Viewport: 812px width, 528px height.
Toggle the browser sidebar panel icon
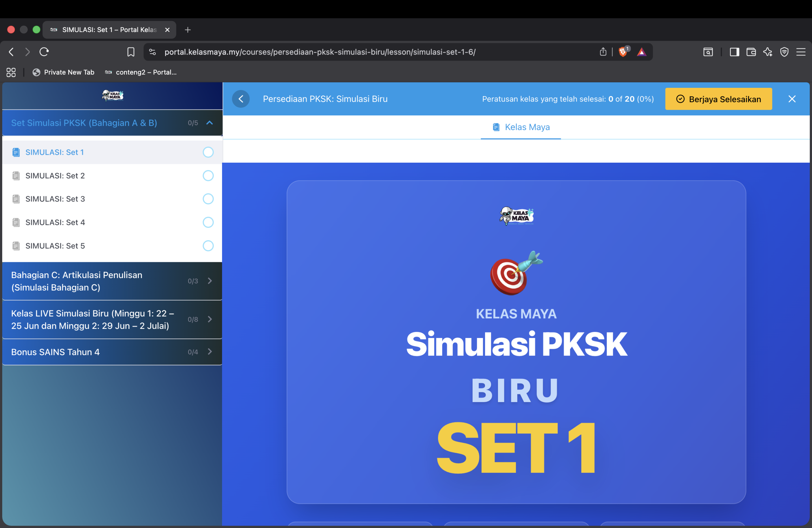734,52
